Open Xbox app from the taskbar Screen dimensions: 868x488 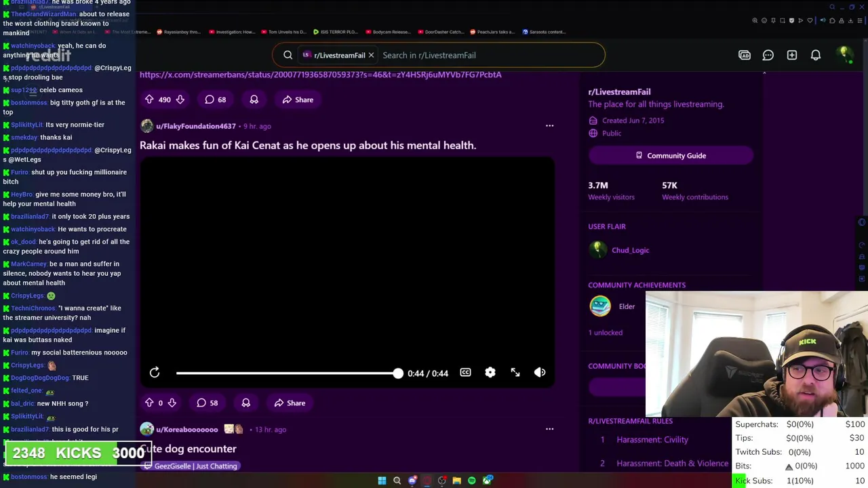click(x=487, y=481)
